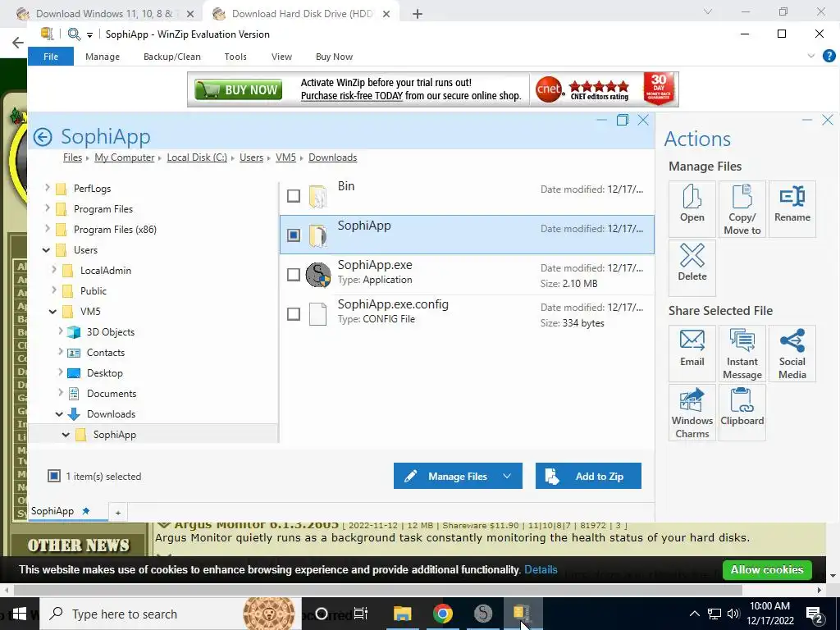This screenshot has height=630, width=840.
Task: Uncheck the SophiApp folder checkbox
Action: pyautogui.click(x=294, y=235)
